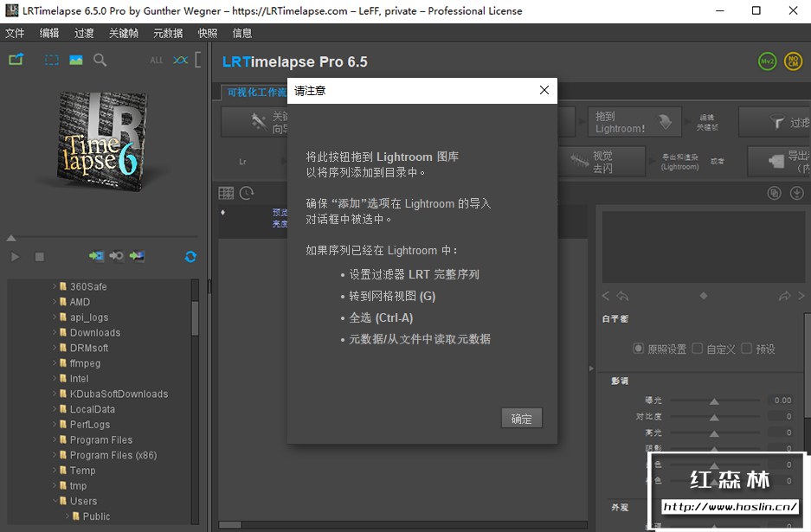
Task: Click the next keyframe right chevron
Action: [x=801, y=296]
